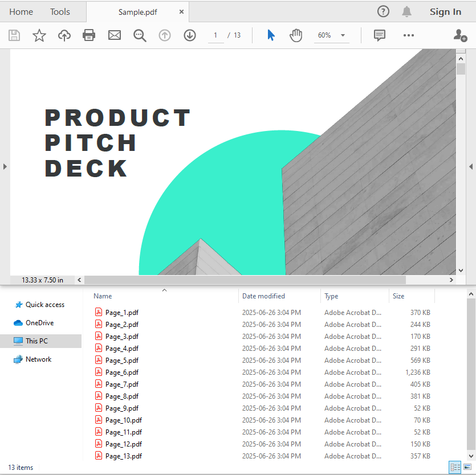Open more tools ellipsis menu
This screenshot has height=475, width=476.
409,35
